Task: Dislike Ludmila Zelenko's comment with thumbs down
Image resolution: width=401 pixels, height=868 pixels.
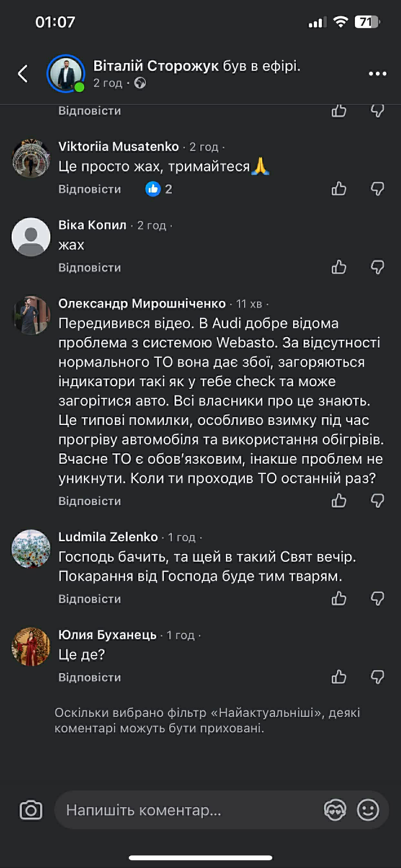Action: (377, 598)
